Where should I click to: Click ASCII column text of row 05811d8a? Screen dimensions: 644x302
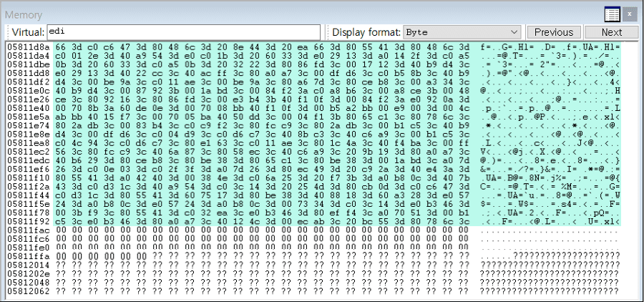(550, 47)
